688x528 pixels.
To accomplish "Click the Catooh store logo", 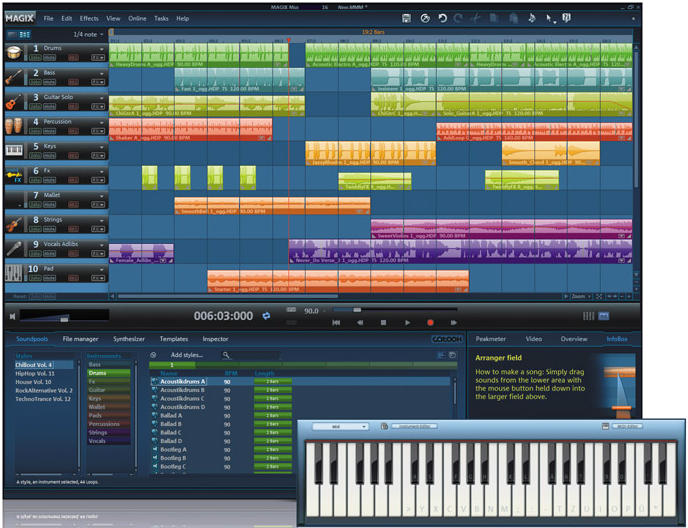I will pyautogui.click(x=447, y=339).
